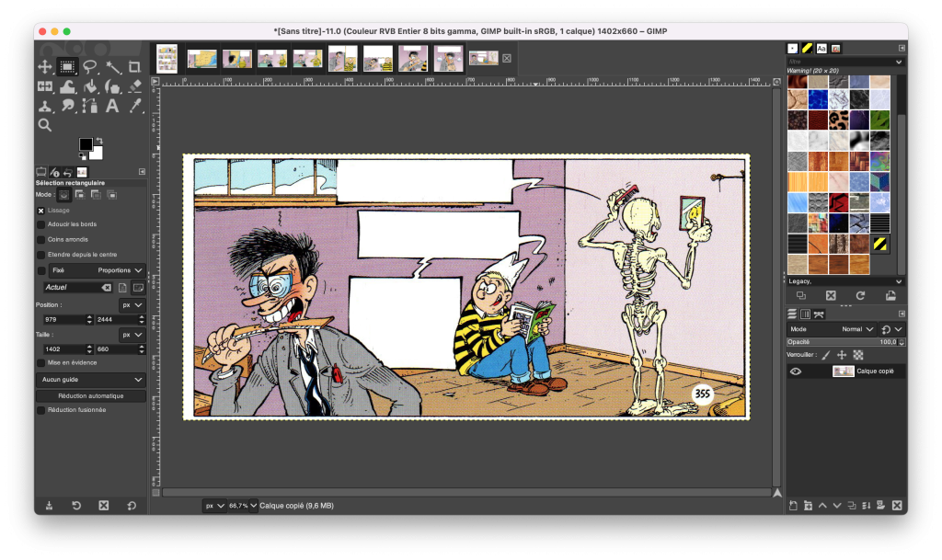Pick the Fuzzy Select magic wand tool
The width and height of the screenshot is (942, 560).
point(113,67)
